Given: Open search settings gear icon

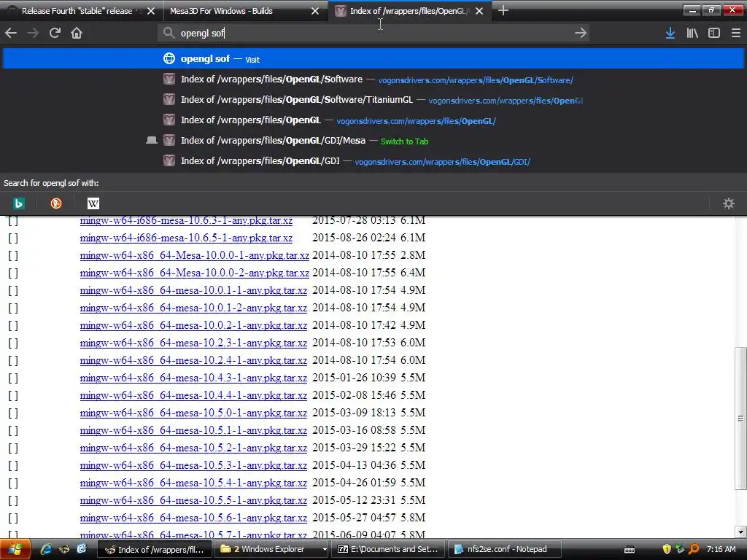Looking at the screenshot, I should (729, 204).
